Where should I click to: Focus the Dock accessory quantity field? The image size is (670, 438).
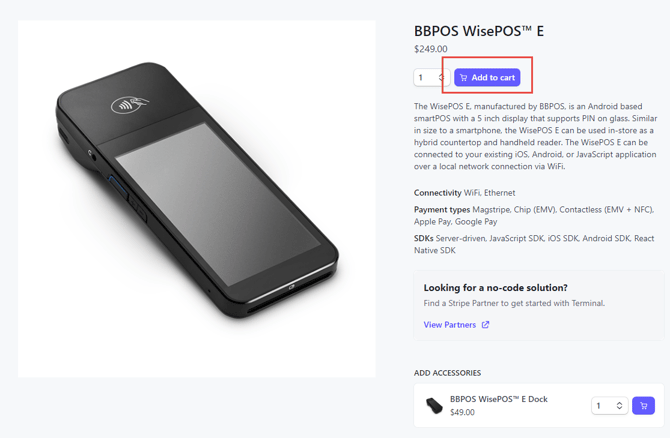click(x=602, y=405)
